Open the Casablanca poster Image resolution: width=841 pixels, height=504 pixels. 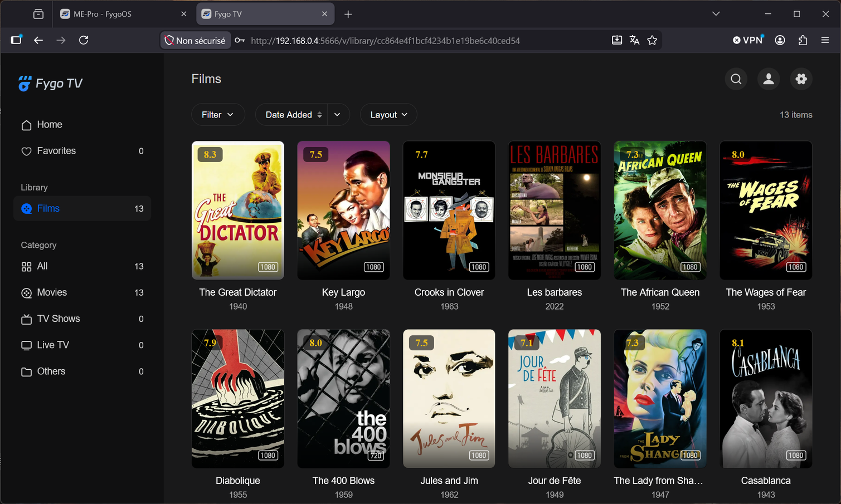click(x=766, y=399)
